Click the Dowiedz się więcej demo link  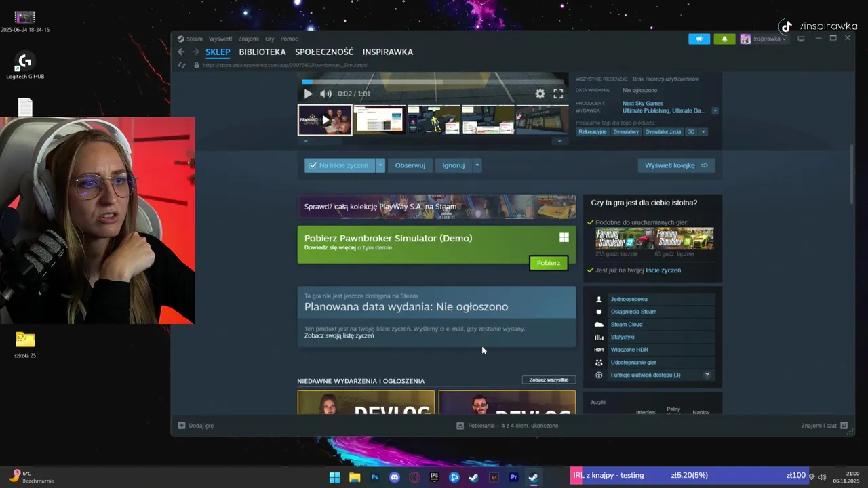329,248
